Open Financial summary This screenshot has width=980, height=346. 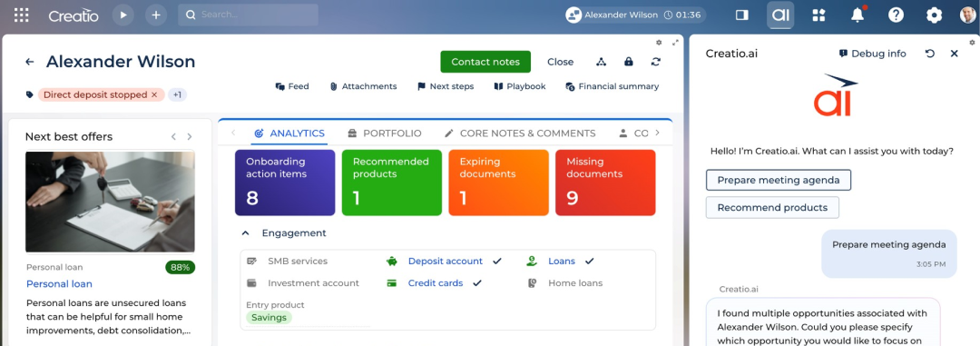(612, 86)
